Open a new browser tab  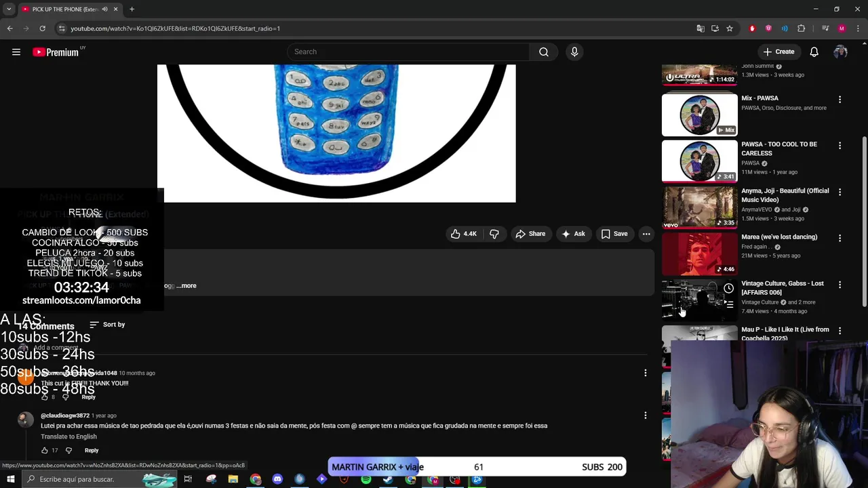132,9
